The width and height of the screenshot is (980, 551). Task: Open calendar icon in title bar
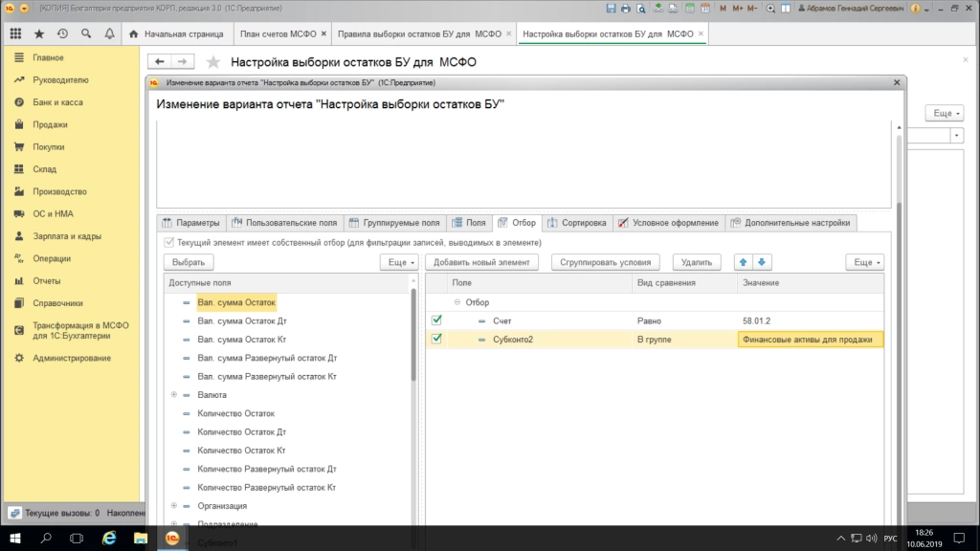tap(705, 8)
